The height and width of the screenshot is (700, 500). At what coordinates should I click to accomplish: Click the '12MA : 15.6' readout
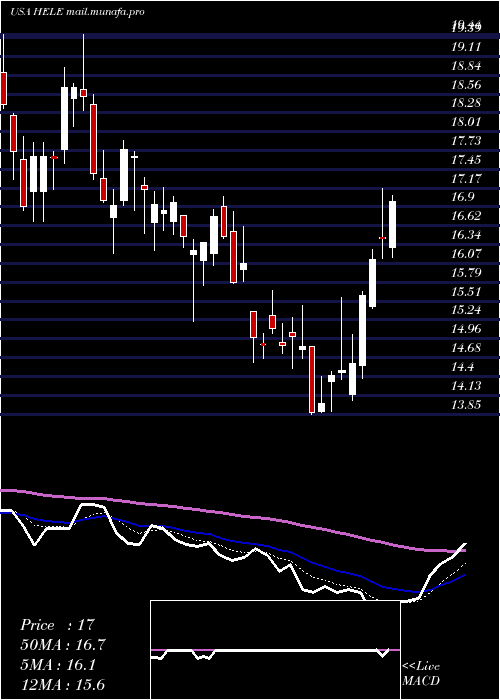point(63,685)
